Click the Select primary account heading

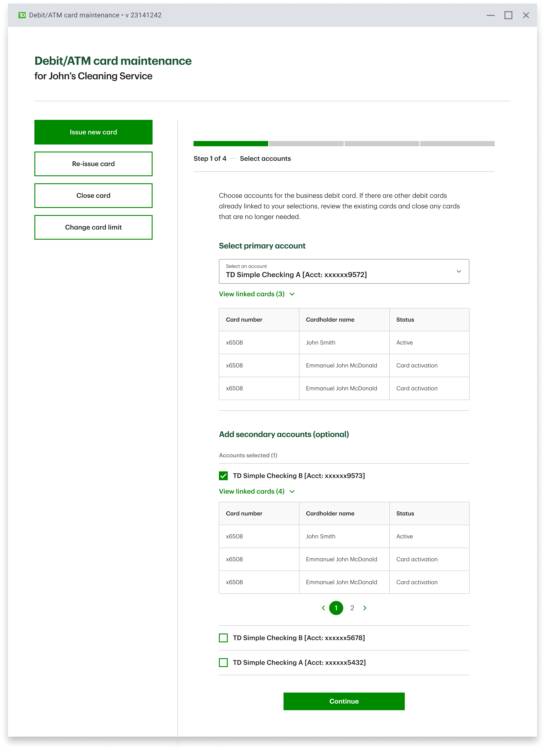[x=262, y=246]
